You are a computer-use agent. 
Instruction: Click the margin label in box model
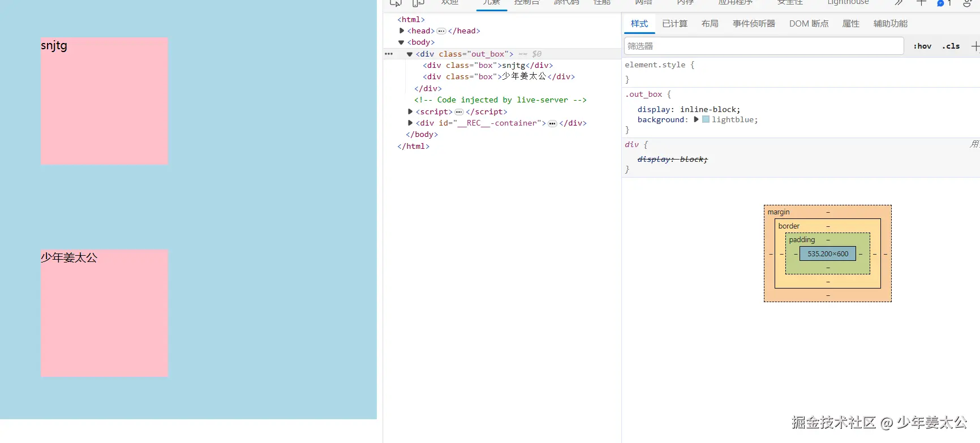779,212
